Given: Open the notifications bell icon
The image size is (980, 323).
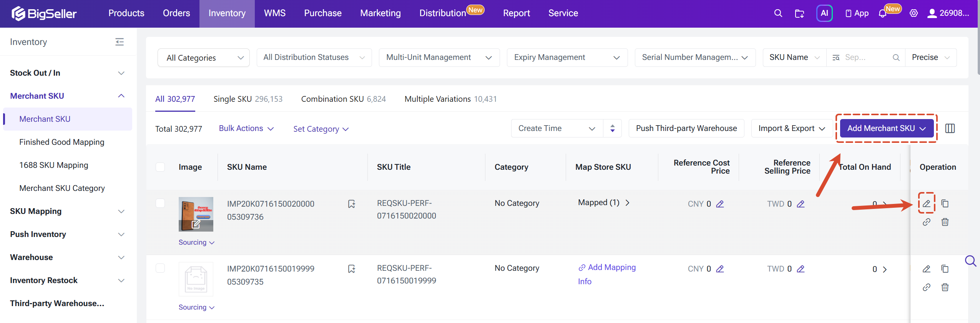Looking at the screenshot, I should pos(882,13).
